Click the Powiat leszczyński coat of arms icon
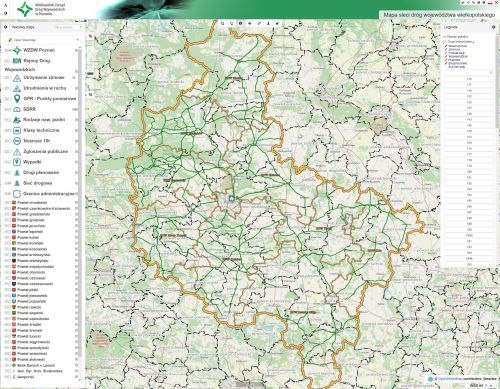 14,261
